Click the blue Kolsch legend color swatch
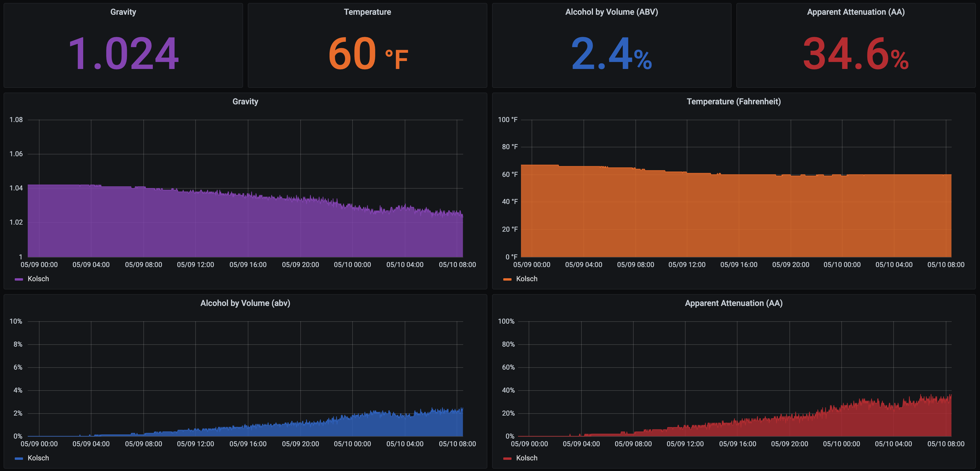This screenshot has height=471, width=980. point(19,458)
